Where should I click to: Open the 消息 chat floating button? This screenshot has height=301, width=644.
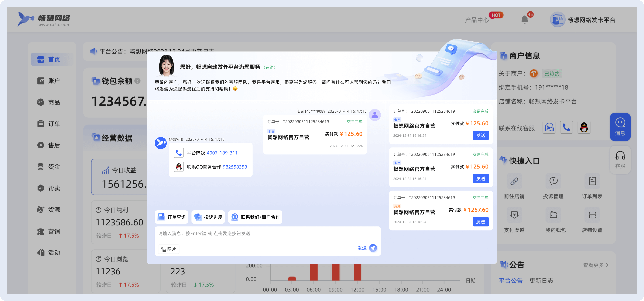coord(620,127)
